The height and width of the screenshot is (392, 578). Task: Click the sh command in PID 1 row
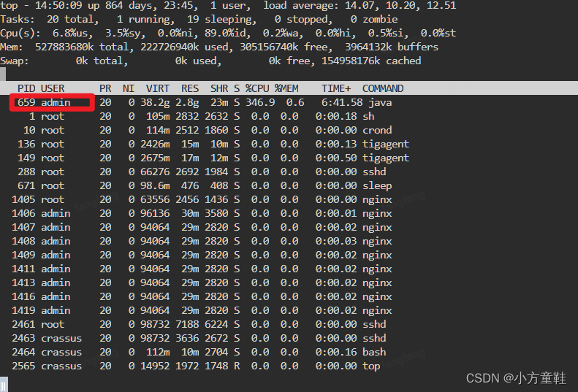(x=368, y=116)
